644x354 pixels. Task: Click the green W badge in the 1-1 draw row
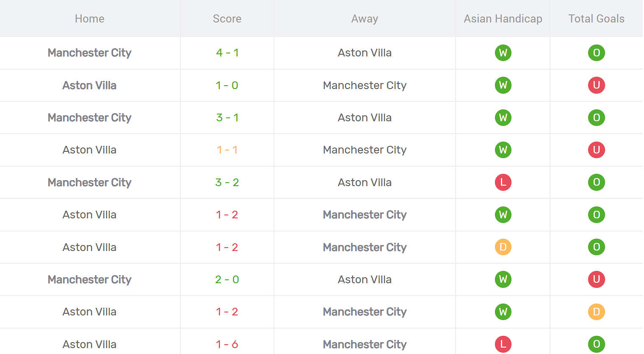503,150
